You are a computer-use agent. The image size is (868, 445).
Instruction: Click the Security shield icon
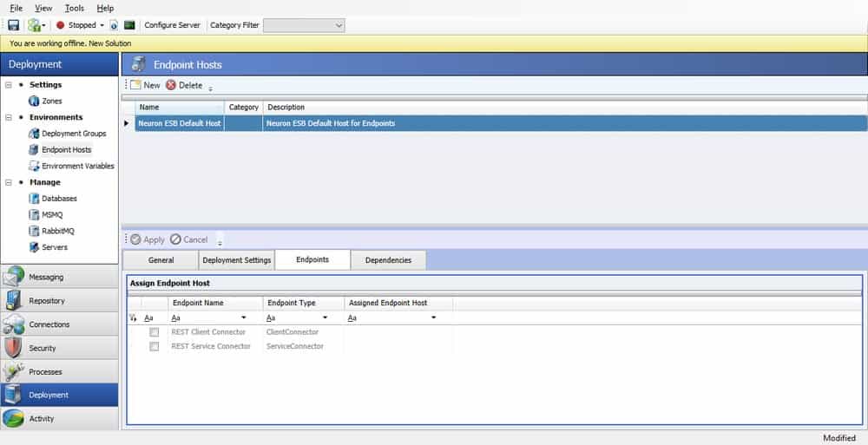13,348
